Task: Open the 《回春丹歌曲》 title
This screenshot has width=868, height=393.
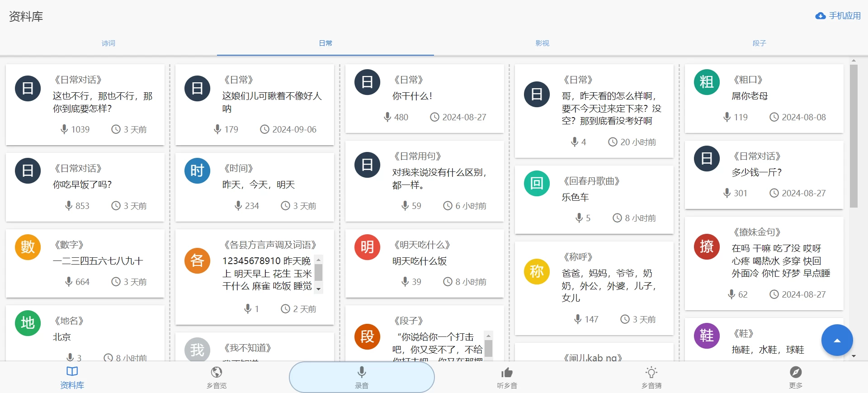Action: tap(592, 181)
